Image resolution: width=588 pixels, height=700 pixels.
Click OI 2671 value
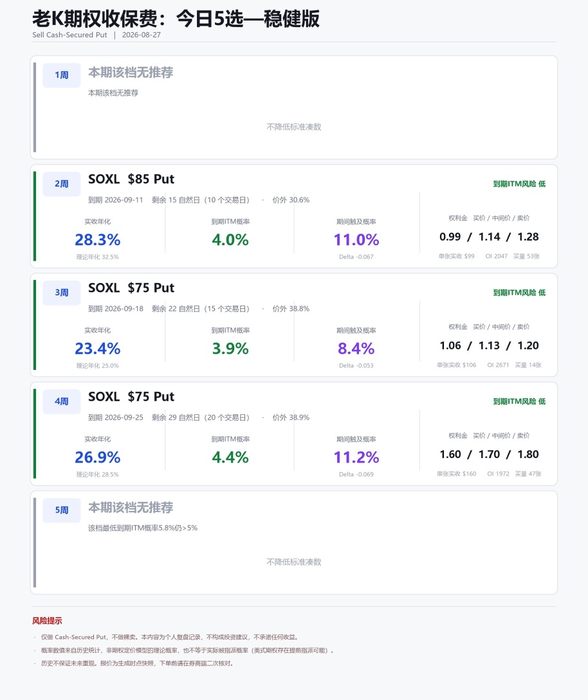point(498,365)
